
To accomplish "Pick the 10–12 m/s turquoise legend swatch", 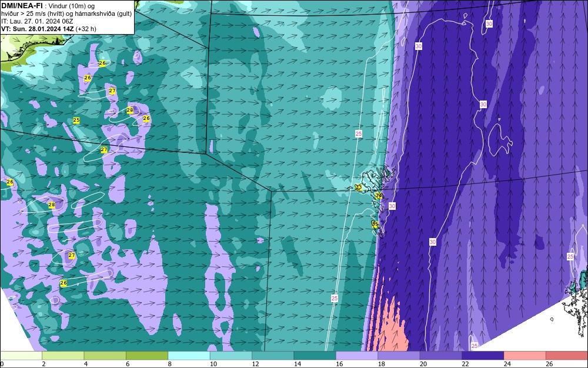I will click(231, 356).
